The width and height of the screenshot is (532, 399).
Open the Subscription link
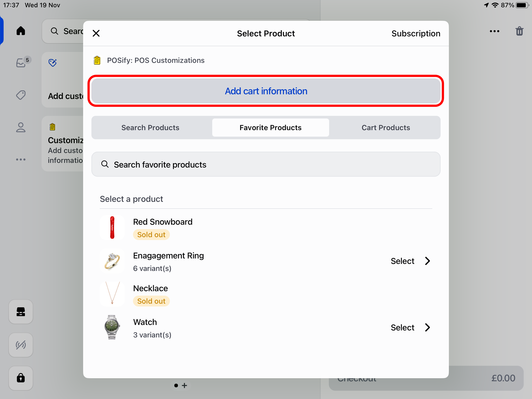(x=416, y=34)
